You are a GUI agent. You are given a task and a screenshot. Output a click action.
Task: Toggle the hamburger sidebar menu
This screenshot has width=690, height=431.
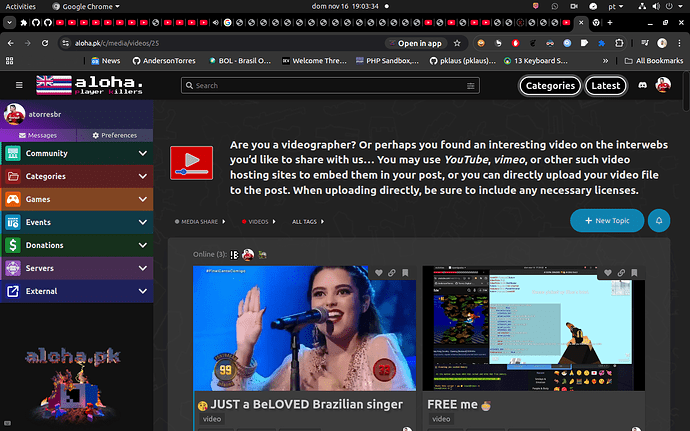point(17,86)
